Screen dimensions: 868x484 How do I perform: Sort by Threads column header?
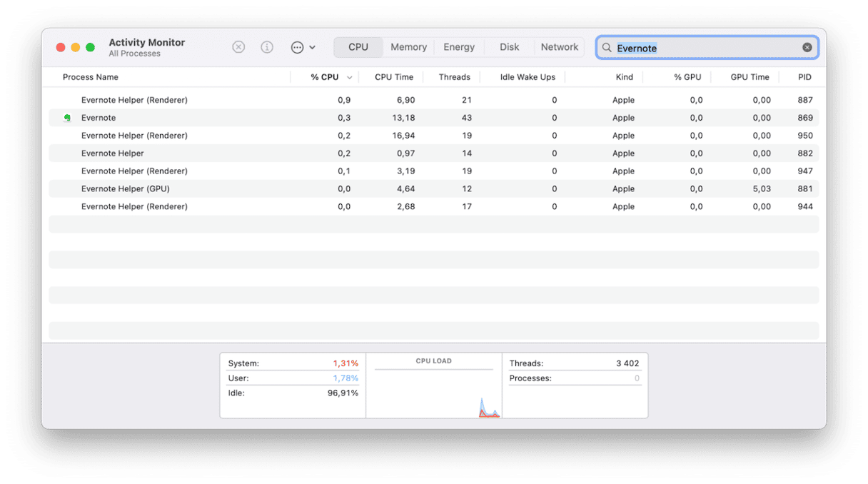pos(454,77)
